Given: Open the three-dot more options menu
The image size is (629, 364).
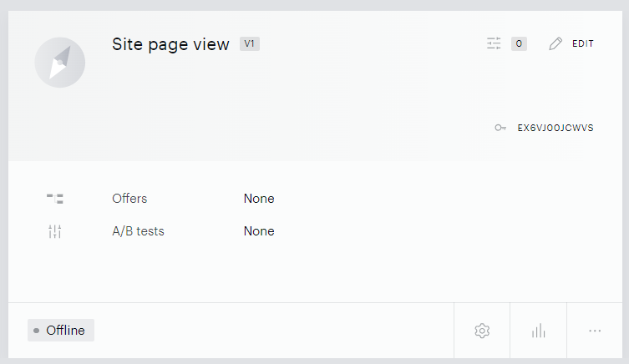Looking at the screenshot, I should tap(595, 331).
